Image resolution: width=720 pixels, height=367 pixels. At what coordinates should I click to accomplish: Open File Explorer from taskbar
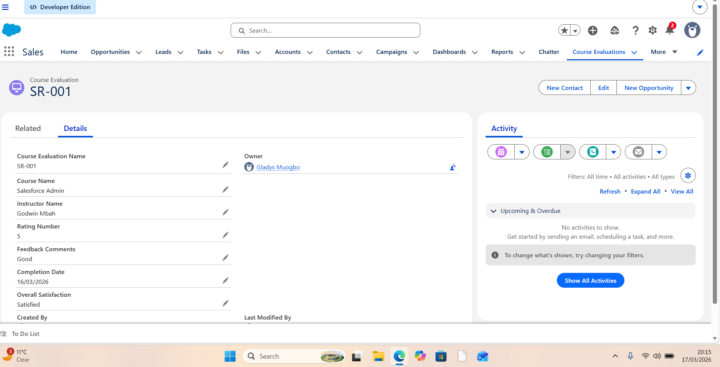378,356
